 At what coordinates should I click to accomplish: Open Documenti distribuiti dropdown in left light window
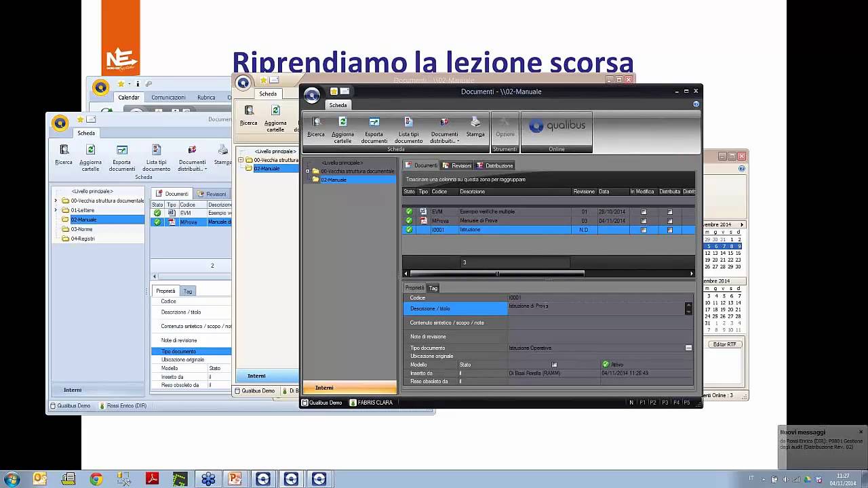pyautogui.click(x=192, y=156)
